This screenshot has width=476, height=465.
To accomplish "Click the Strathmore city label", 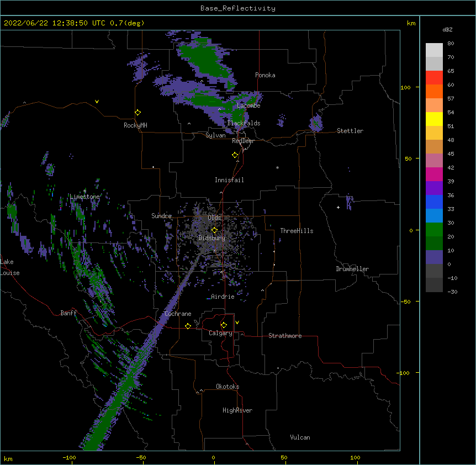I will (x=285, y=336).
